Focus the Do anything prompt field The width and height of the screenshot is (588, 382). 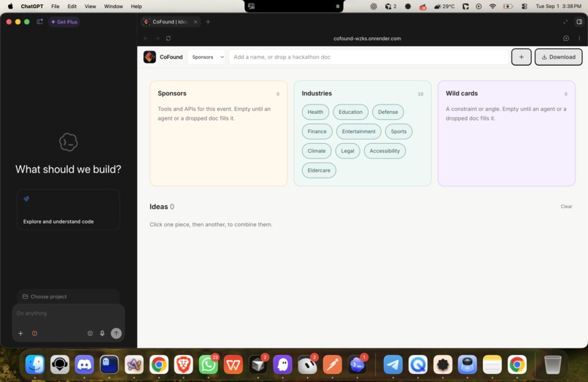(69, 313)
